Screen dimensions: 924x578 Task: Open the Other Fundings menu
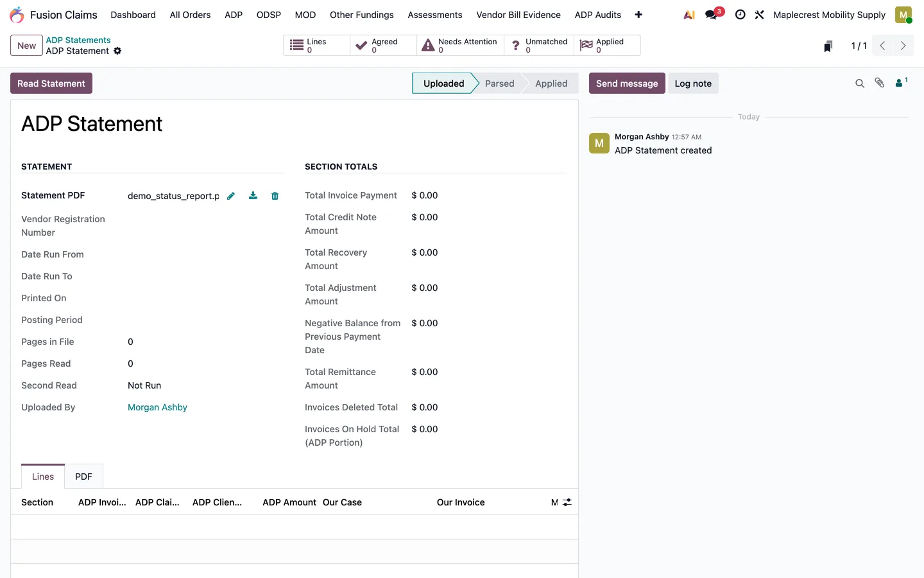(x=362, y=15)
